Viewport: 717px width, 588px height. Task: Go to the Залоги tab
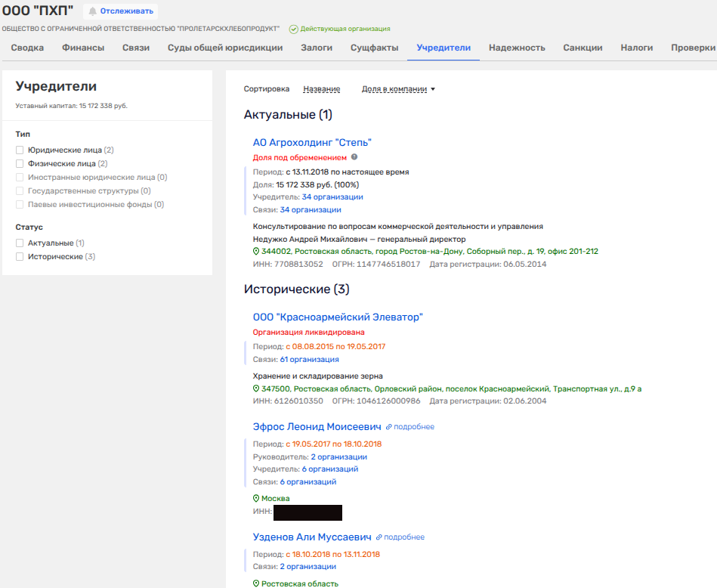click(317, 48)
